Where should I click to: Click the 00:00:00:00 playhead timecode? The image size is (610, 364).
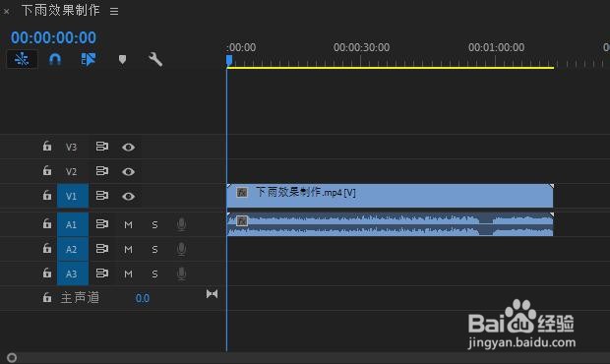(53, 37)
